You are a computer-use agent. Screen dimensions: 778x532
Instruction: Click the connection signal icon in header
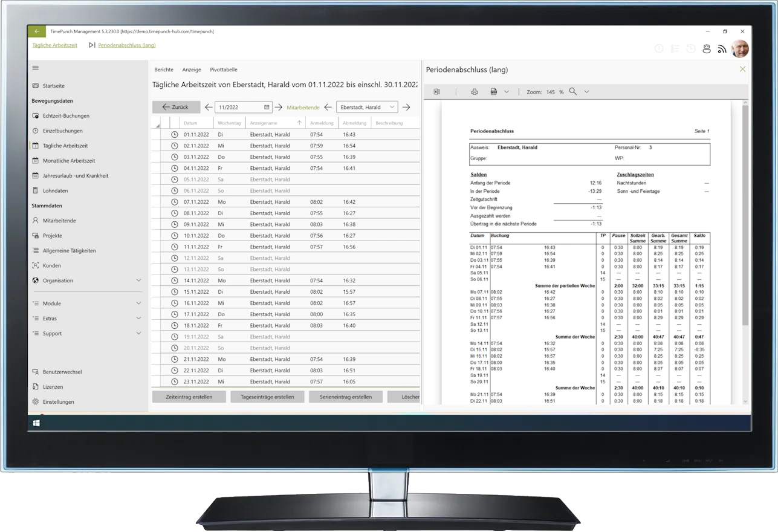coord(722,49)
